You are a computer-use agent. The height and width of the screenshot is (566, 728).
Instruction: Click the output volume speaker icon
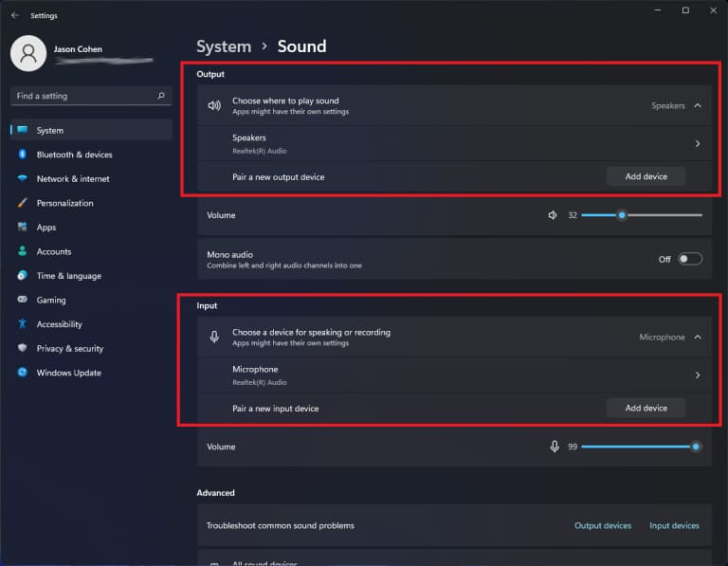click(x=553, y=215)
